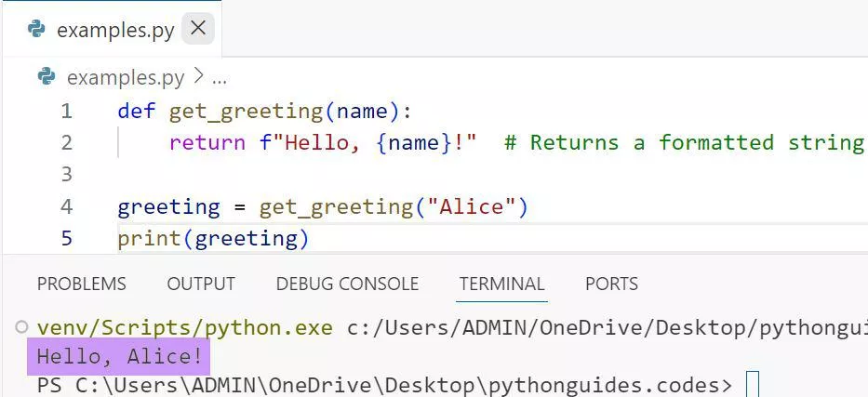The height and width of the screenshot is (397, 868).
Task: Click the get_greeting function name in the def line
Action: click(x=246, y=112)
